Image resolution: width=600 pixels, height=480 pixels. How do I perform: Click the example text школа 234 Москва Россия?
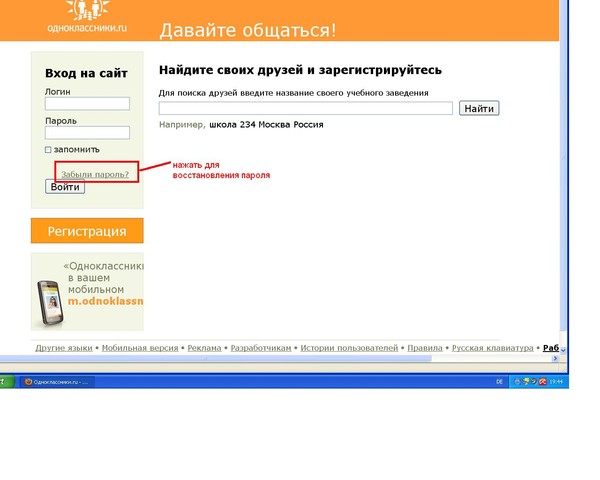(266, 125)
